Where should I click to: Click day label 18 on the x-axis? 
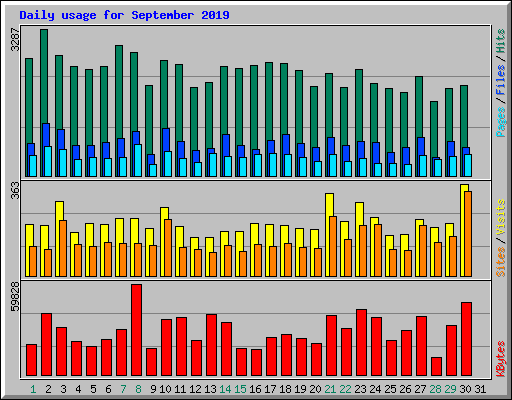click(x=285, y=389)
